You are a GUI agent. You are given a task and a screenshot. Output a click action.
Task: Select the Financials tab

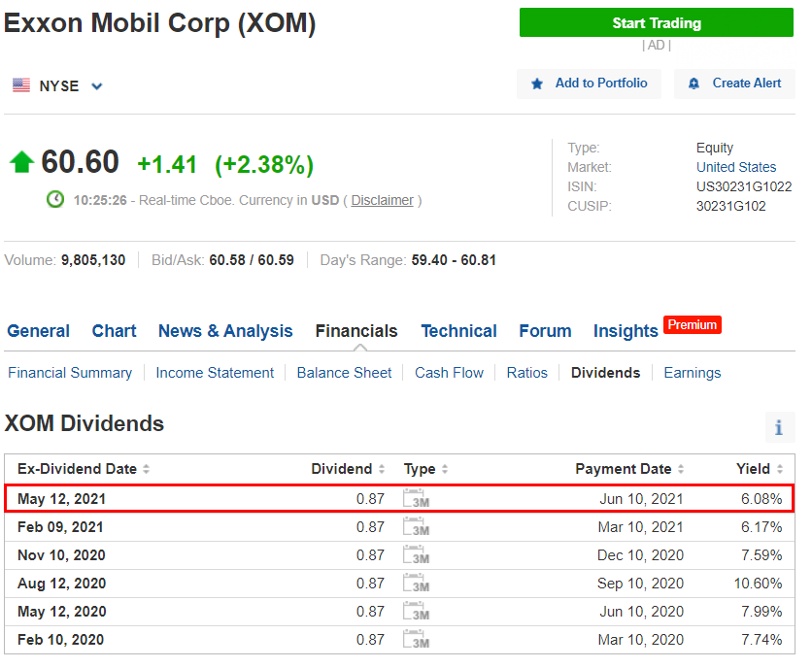[356, 331]
